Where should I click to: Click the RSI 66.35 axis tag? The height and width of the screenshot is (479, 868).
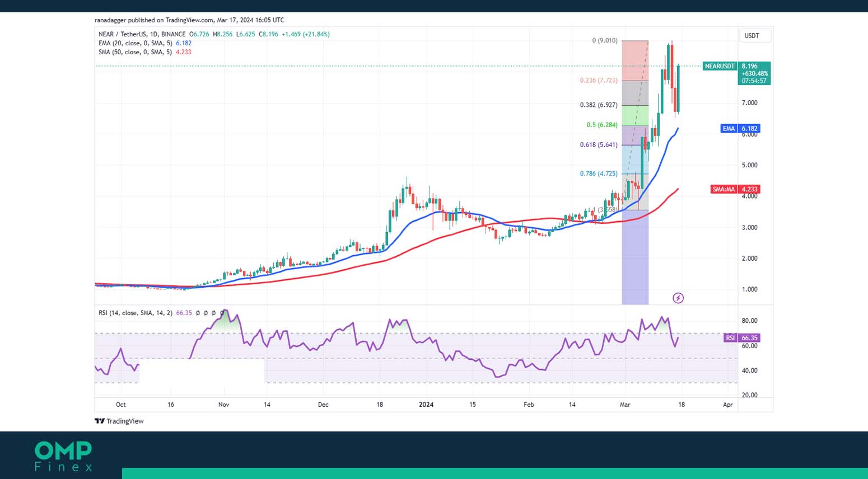[x=742, y=338]
